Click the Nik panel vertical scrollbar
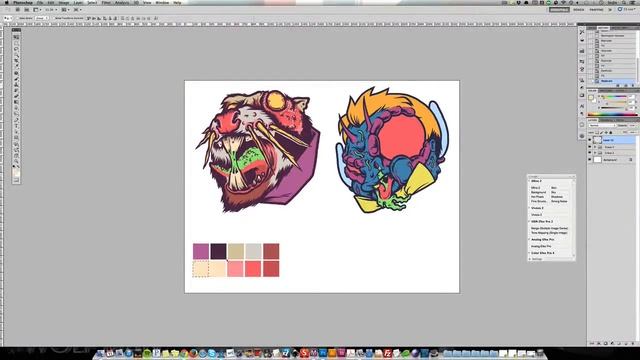640x360 pixels. (573, 218)
